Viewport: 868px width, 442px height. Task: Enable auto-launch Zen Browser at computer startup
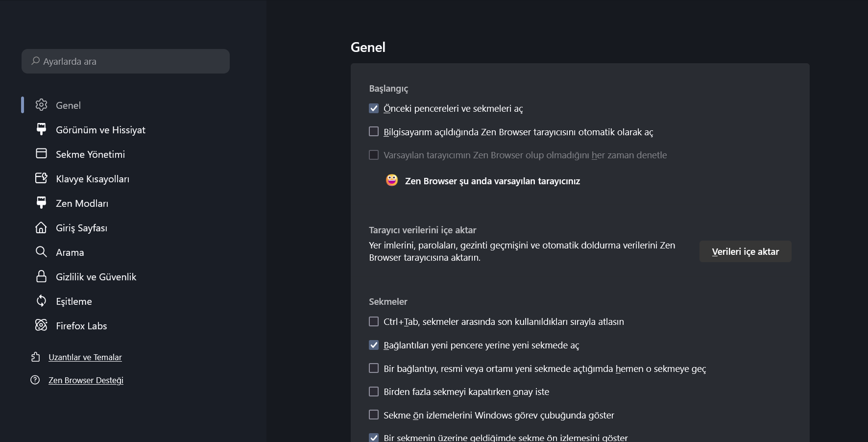click(x=374, y=132)
